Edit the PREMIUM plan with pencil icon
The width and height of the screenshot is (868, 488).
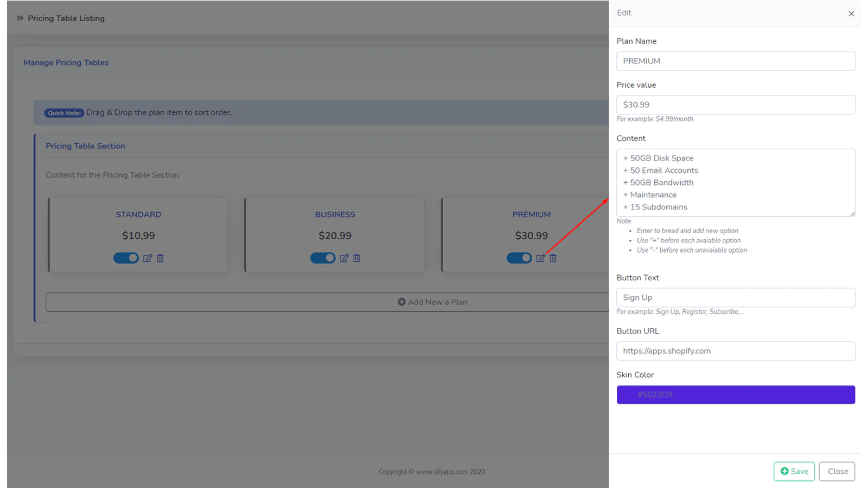click(541, 258)
